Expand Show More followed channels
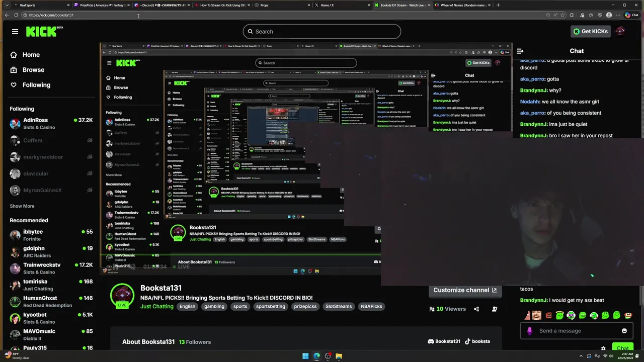This screenshot has height=362, width=644. pyautogui.click(x=22, y=206)
